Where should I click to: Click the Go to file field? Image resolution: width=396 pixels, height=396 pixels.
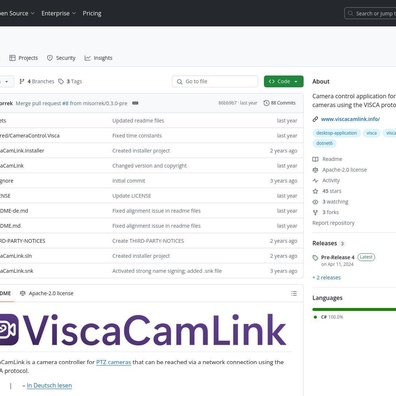point(215,81)
